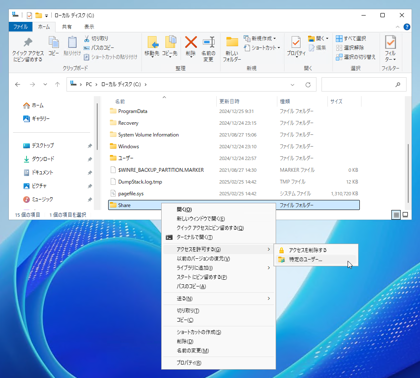Choose Copy (コピー) in the context menu

tap(219, 320)
